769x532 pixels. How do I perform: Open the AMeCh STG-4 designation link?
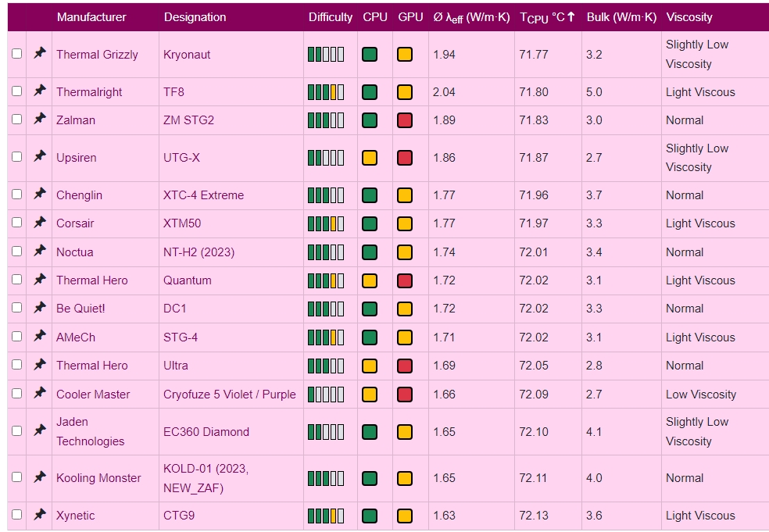click(181, 337)
